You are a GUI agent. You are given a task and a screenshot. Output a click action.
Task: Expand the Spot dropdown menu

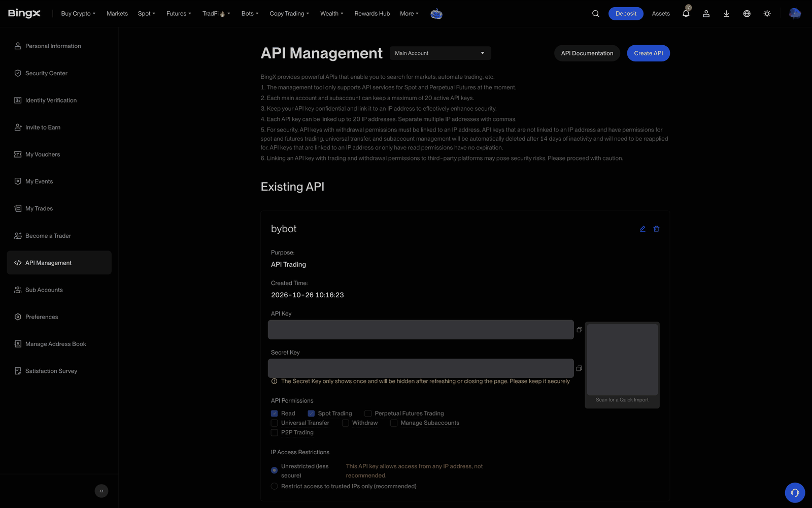(x=147, y=14)
